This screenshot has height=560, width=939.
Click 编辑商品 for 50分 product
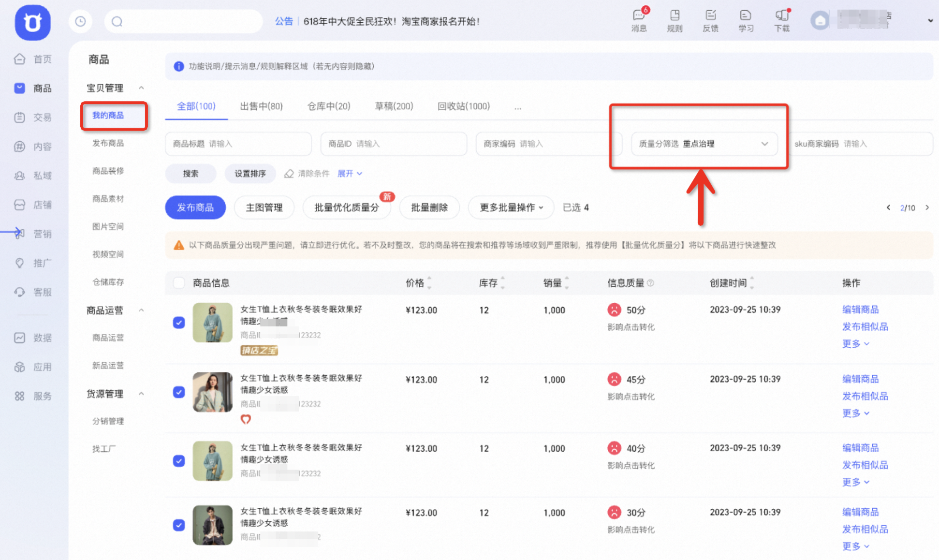860,309
